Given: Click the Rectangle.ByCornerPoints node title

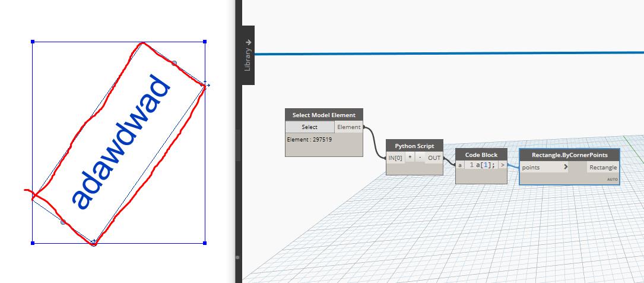Looking at the screenshot, I should [569, 155].
